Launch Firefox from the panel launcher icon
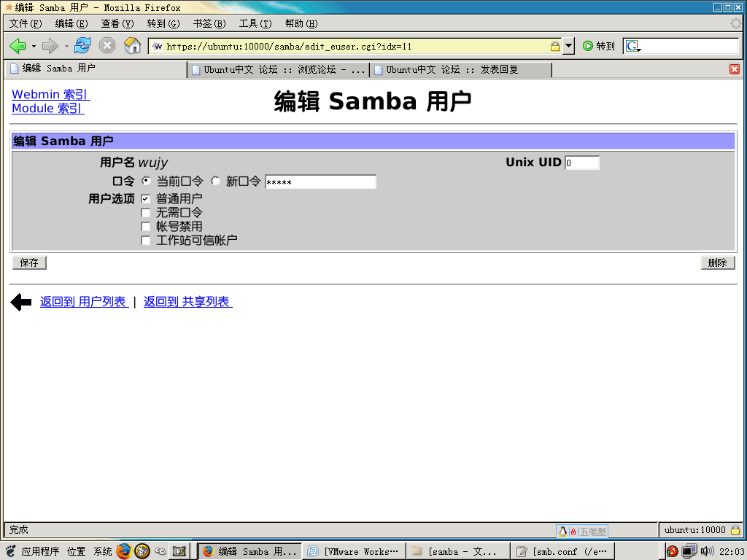This screenshot has width=747, height=560. (x=124, y=551)
